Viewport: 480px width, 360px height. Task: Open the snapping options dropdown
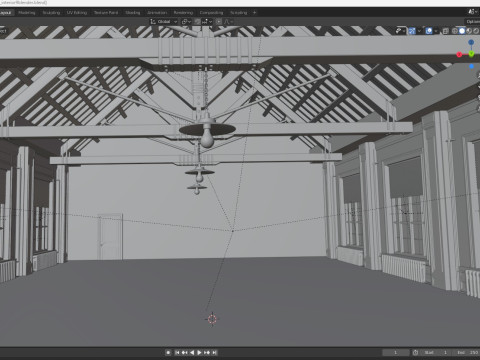(207, 22)
